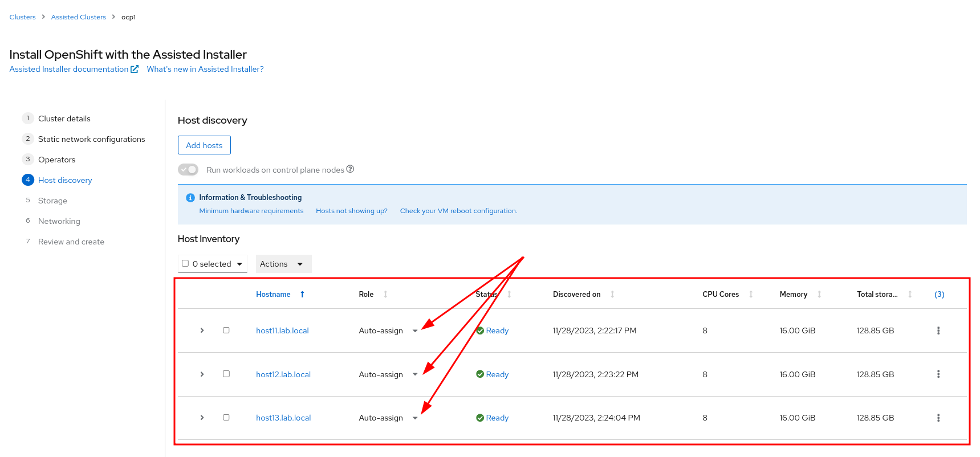Click 16.00 GiB memory value for host11

pyautogui.click(x=798, y=330)
